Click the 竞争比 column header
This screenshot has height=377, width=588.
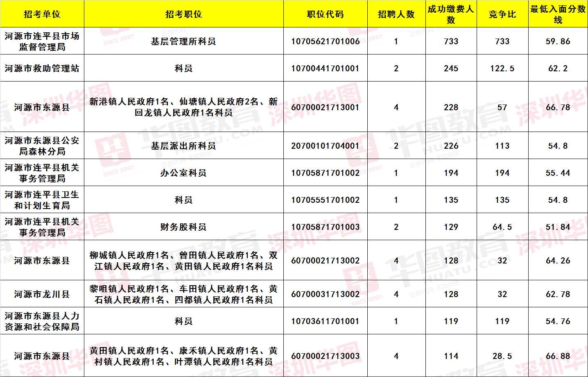point(502,14)
